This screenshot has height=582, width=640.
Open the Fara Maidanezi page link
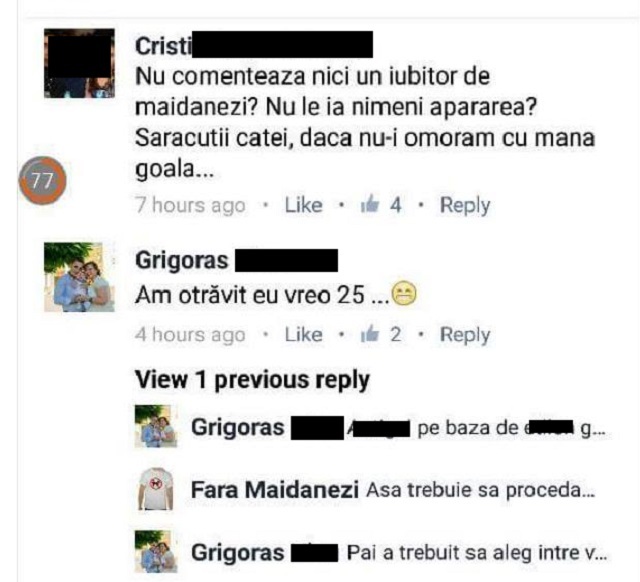click(275, 489)
